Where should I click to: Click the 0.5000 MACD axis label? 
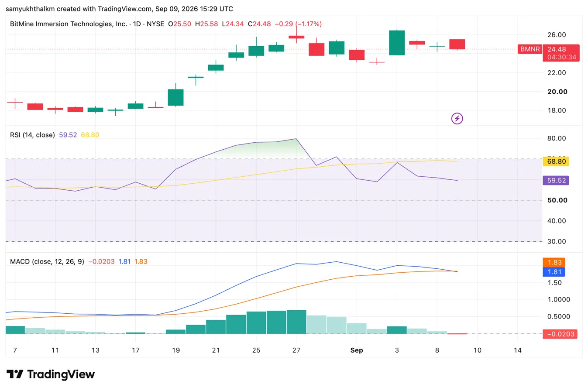point(559,317)
